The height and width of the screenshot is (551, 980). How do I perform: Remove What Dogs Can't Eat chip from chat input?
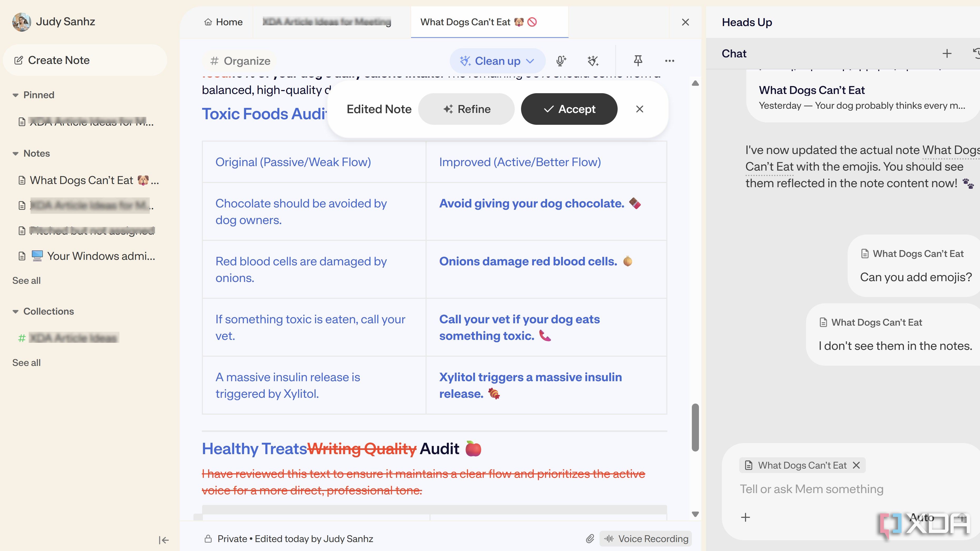856,465
